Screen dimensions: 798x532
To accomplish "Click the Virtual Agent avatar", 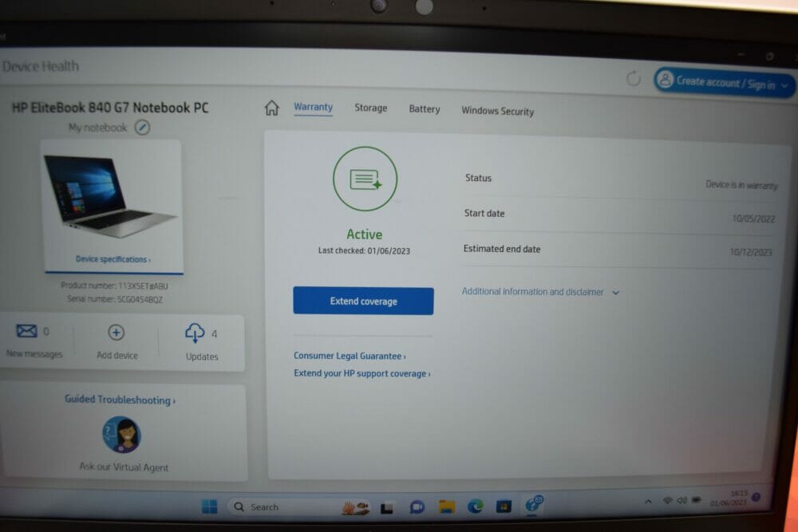I will click(121, 435).
